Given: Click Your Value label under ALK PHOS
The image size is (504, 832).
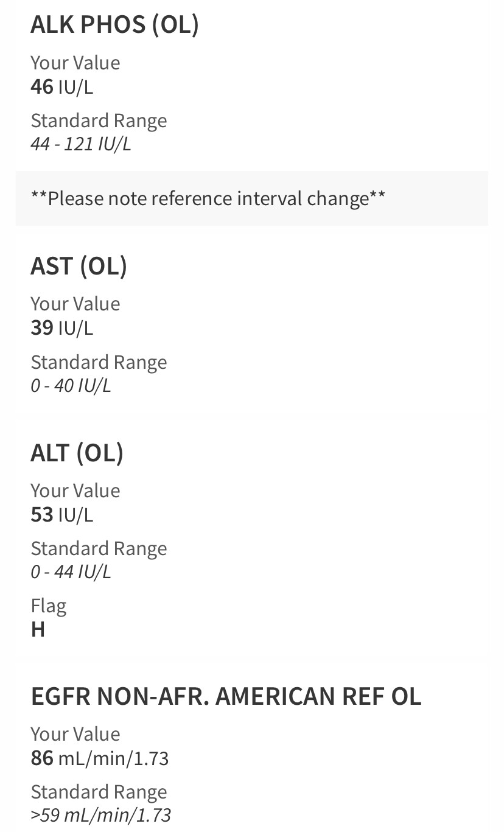Looking at the screenshot, I should pos(75,63).
